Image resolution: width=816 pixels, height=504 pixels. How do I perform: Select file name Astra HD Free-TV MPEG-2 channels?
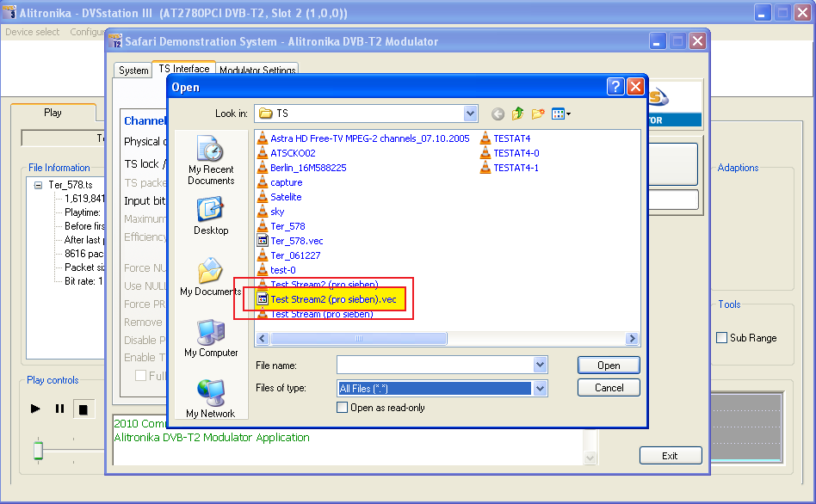coord(370,138)
